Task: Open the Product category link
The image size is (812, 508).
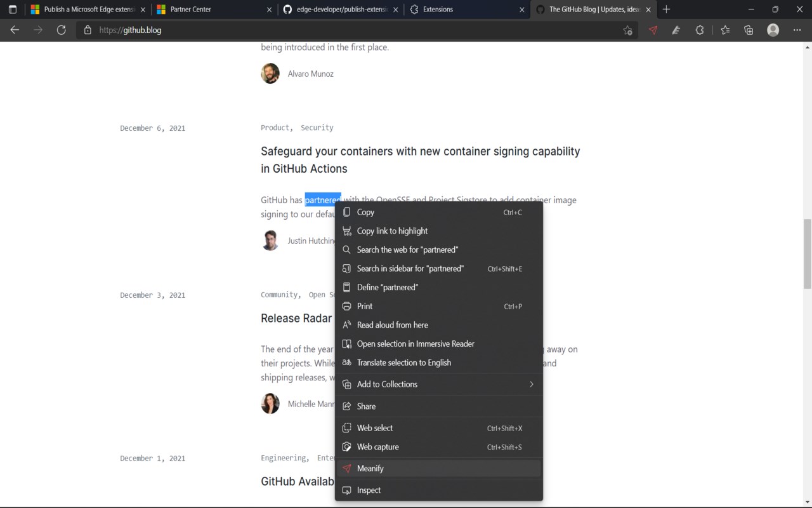Action: 275,128
